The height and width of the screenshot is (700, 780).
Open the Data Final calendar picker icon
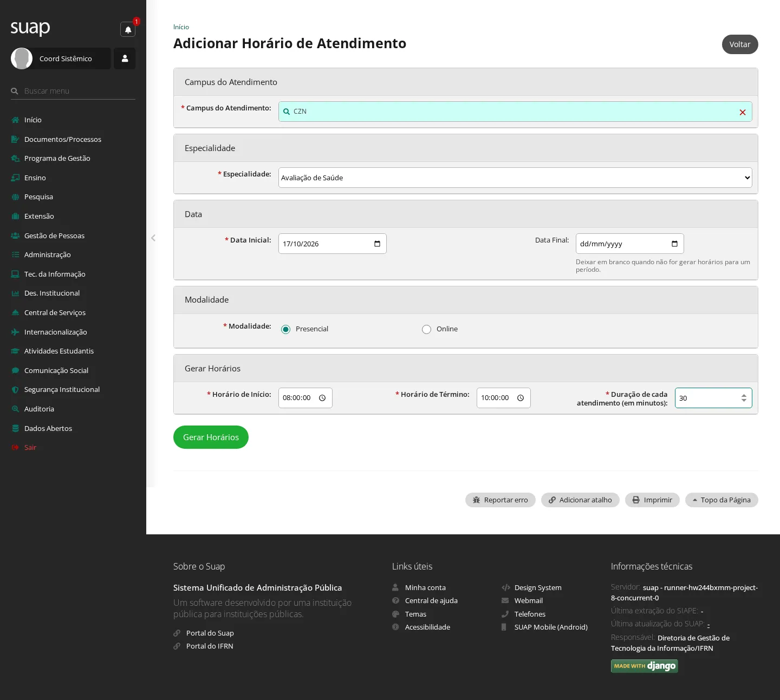click(x=674, y=244)
